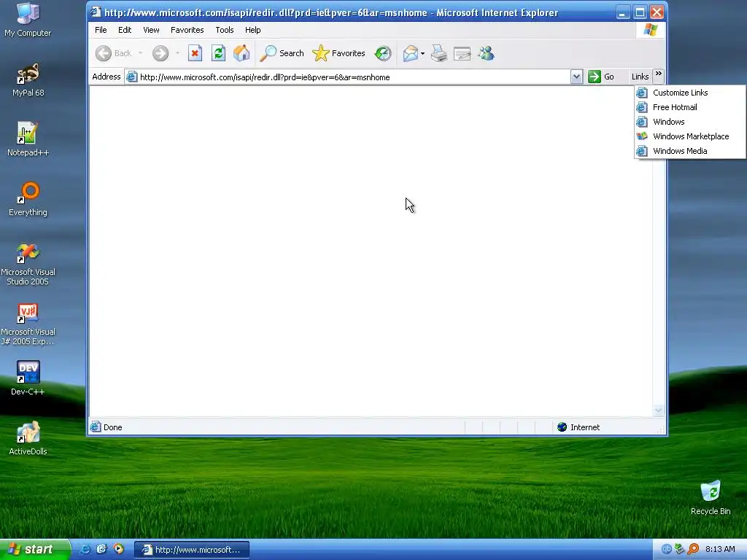The height and width of the screenshot is (560, 747).
Task: Open the address bar URL dropdown
Action: [576, 77]
